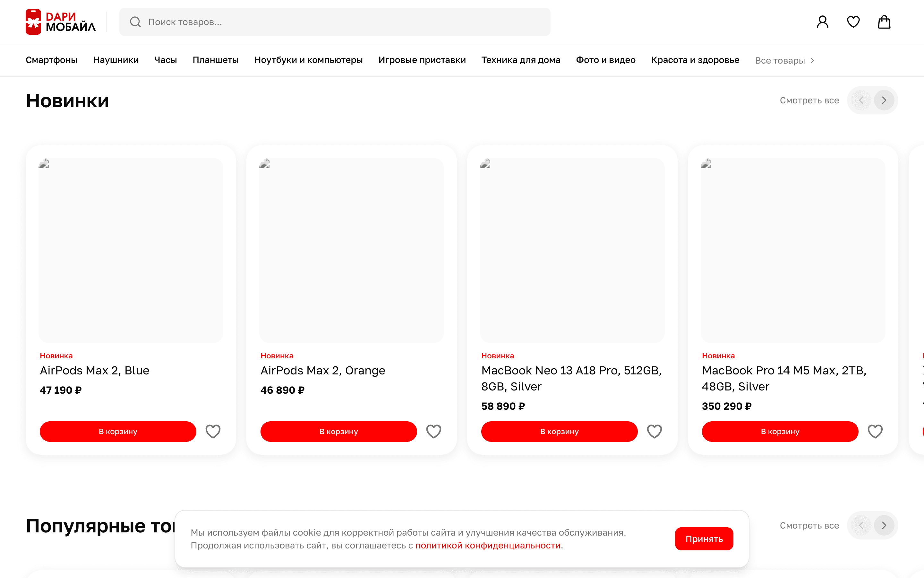Click Смотреть все beside Популярные товары
The width and height of the screenshot is (924, 578).
tap(809, 526)
